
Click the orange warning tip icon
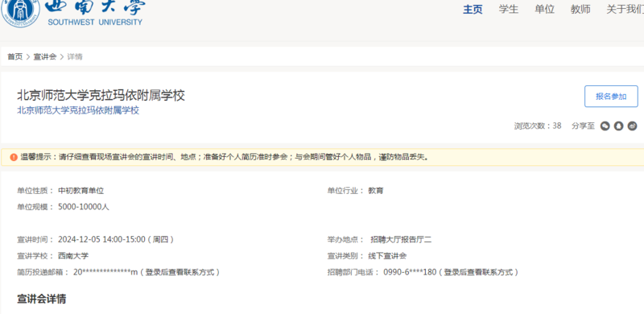[14, 158]
